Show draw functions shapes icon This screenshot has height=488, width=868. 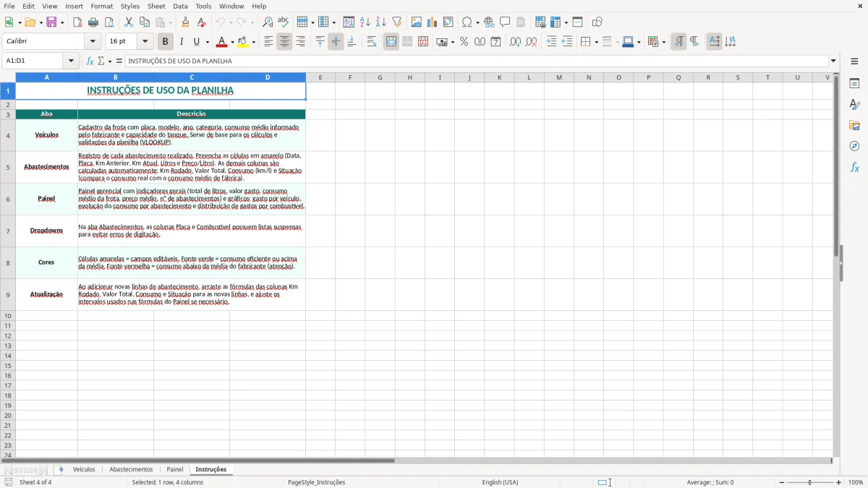(x=597, y=22)
